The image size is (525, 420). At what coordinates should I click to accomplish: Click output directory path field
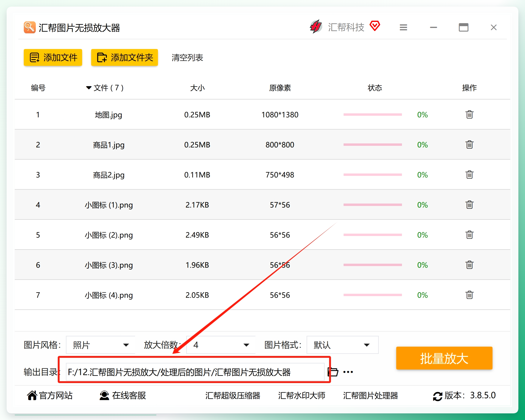tap(195, 372)
